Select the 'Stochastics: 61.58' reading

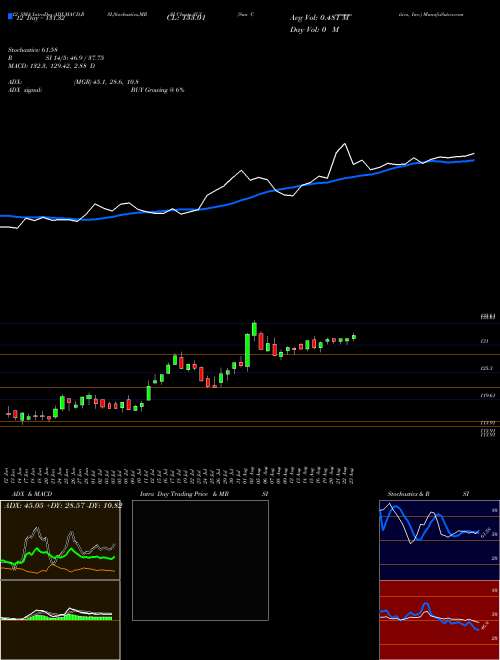point(32,50)
